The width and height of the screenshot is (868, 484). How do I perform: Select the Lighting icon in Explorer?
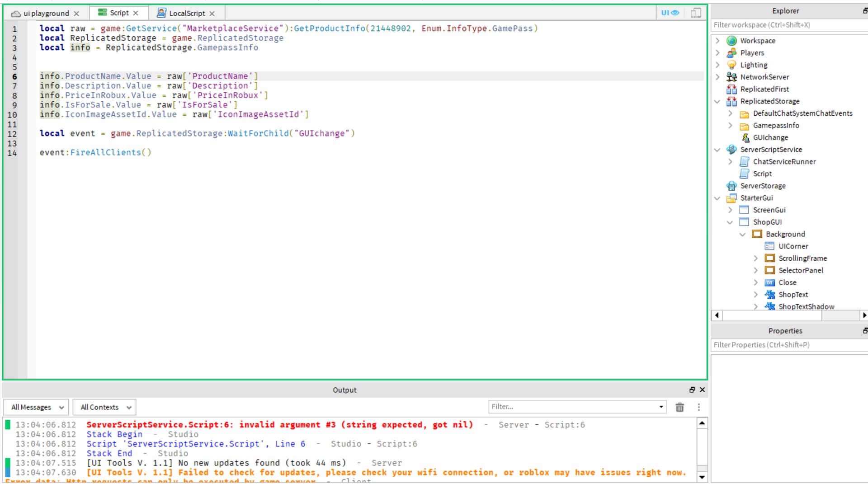coord(731,65)
